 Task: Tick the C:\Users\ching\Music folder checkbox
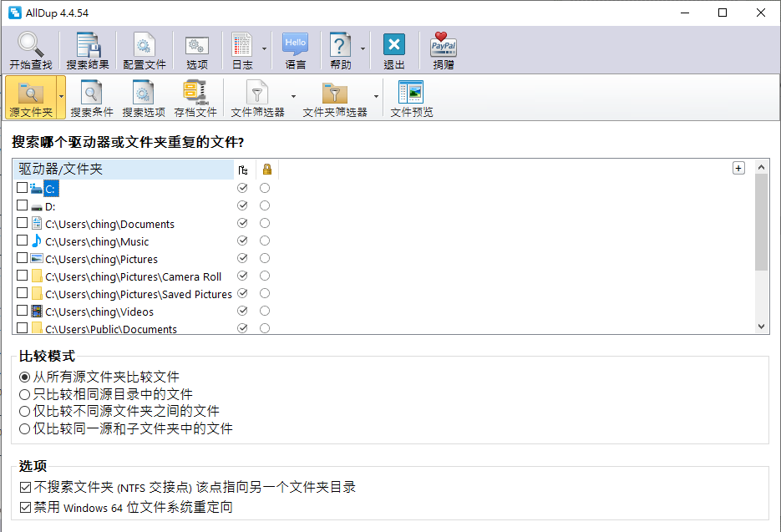tap(23, 241)
